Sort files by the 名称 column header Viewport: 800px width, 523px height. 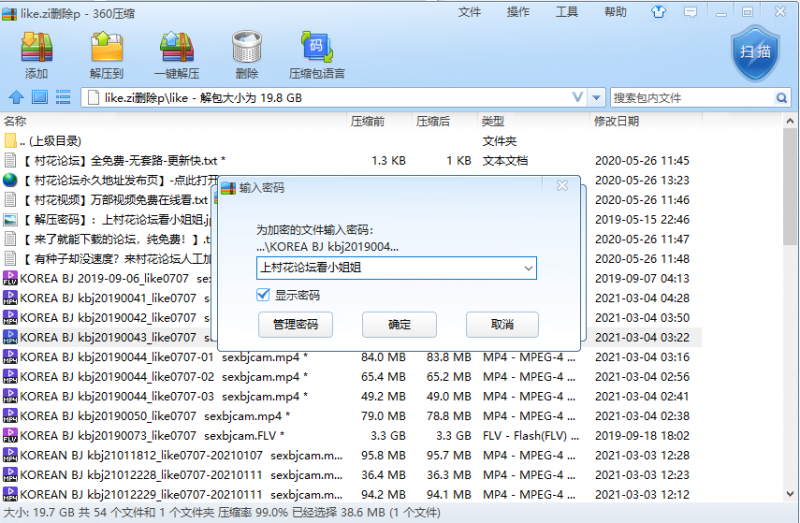[16, 121]
